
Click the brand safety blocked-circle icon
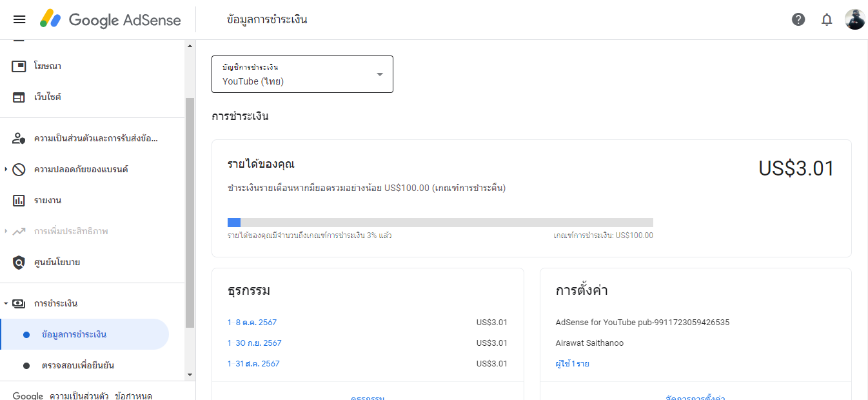click(x=19, y=169)
